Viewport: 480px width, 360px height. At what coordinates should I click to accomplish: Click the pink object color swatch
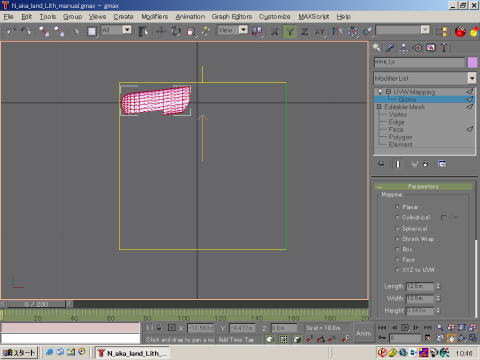point(472,62)
